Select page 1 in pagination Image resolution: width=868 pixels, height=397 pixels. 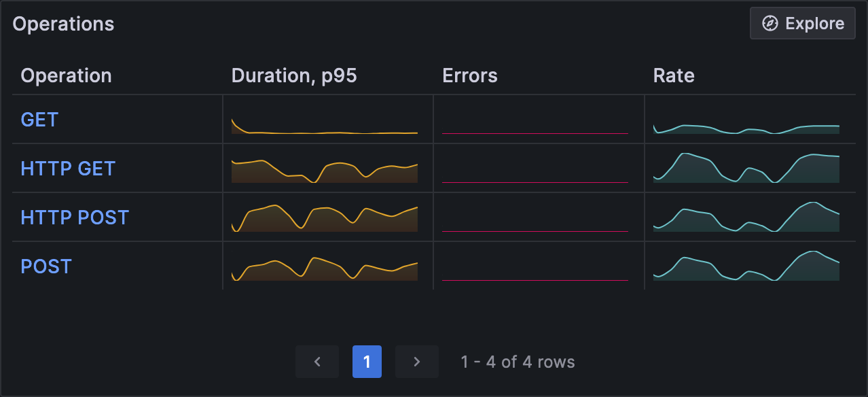[x=367, y=362]
